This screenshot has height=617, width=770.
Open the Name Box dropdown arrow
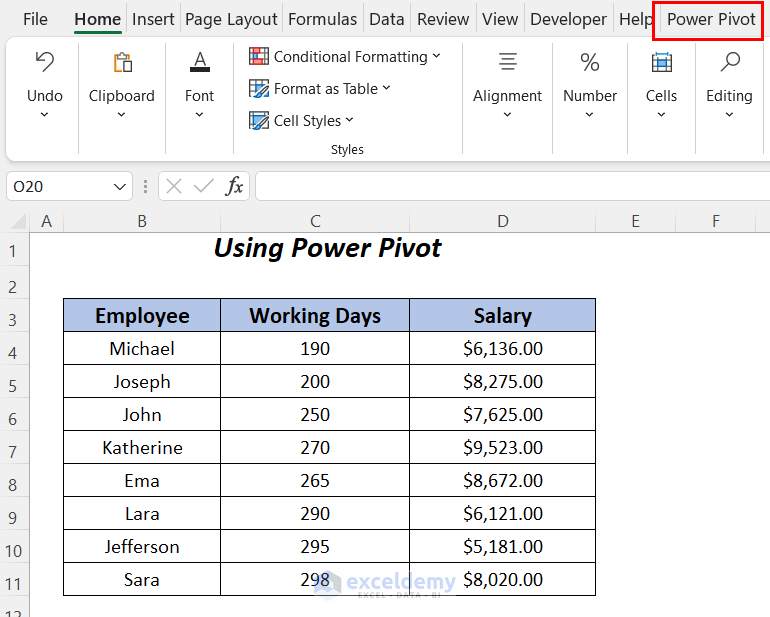[119, 187]
